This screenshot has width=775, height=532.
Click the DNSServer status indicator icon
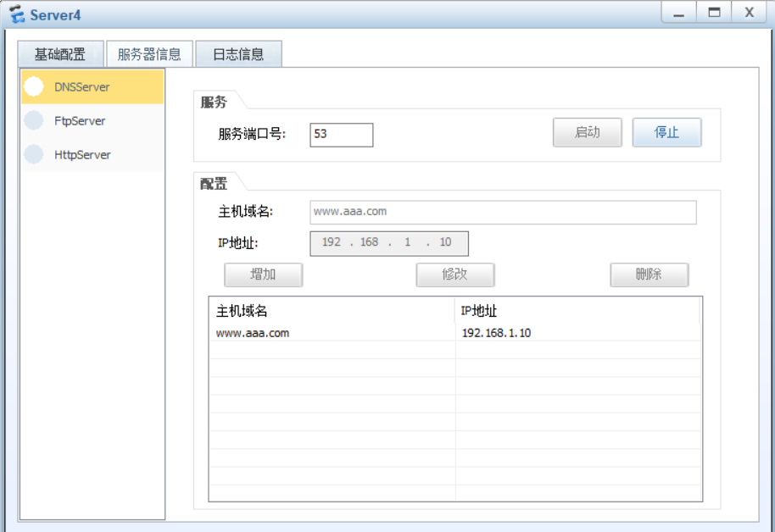coord(34,86)
